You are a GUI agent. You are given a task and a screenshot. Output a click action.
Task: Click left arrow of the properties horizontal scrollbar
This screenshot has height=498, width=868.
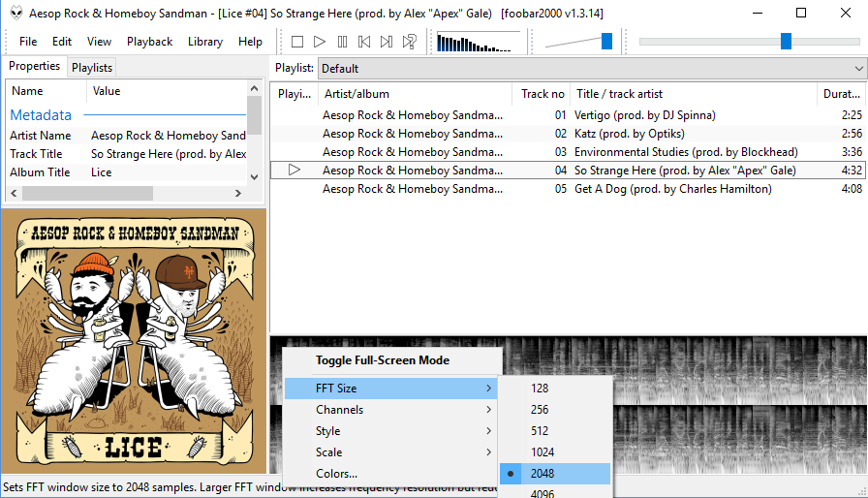tap(14, 193)
